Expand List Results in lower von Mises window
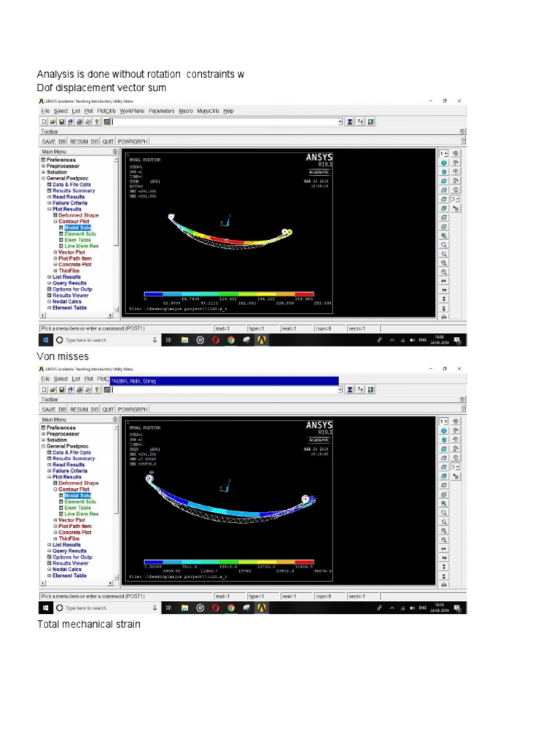The image size is (560, 747). coord(49,545)
